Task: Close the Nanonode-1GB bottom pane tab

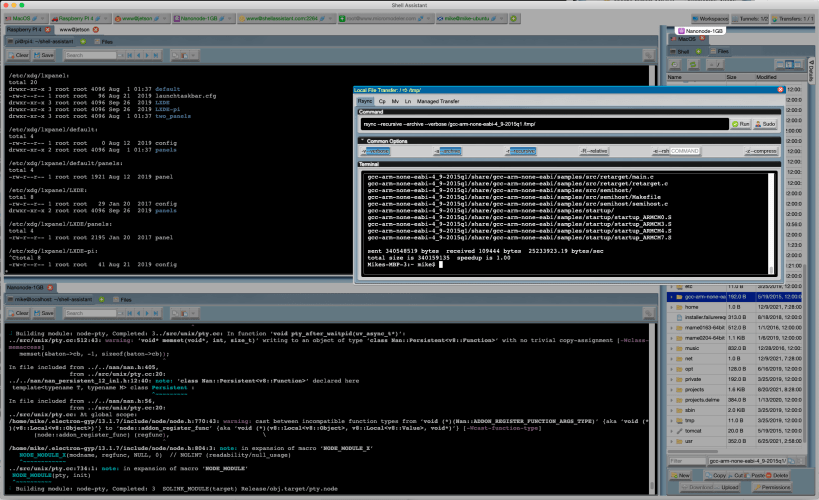Action: click(50, 288)
